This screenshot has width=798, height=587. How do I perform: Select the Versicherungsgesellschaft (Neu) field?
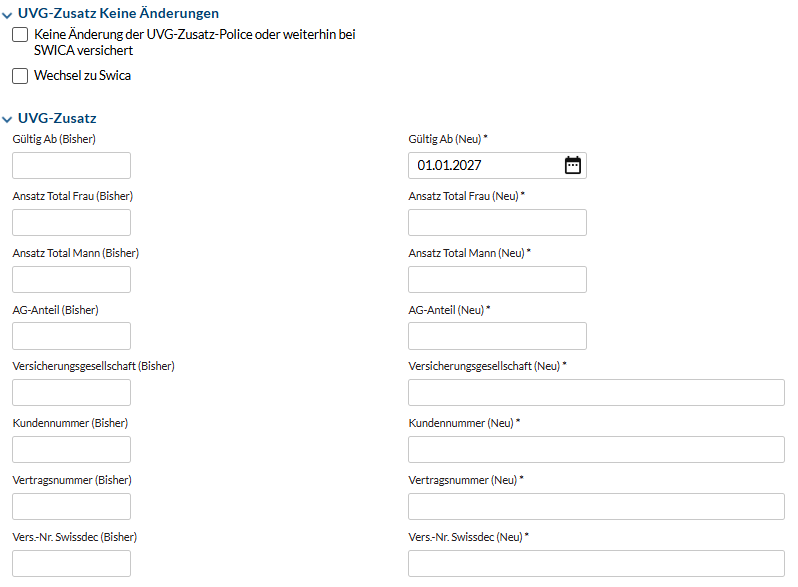click(x=596, y=393)
